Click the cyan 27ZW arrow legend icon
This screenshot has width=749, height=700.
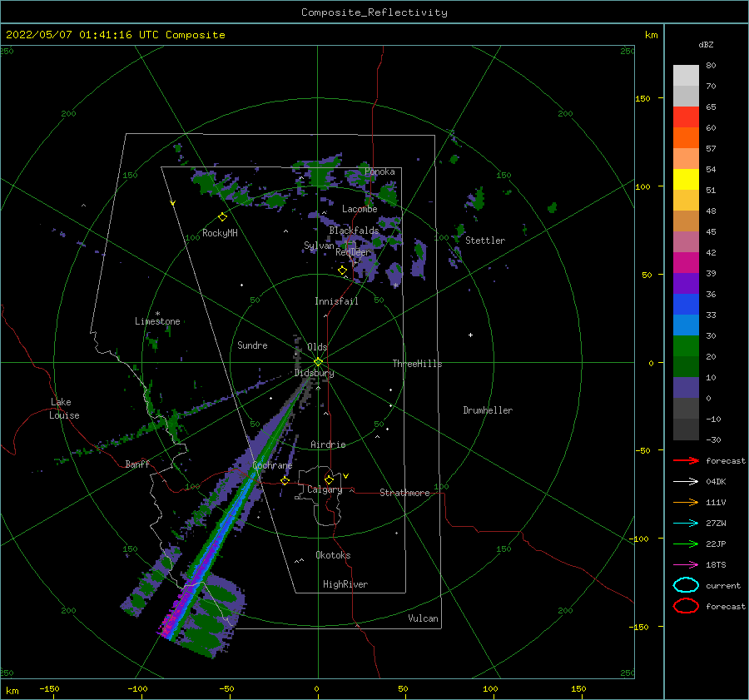click(686, 524)
